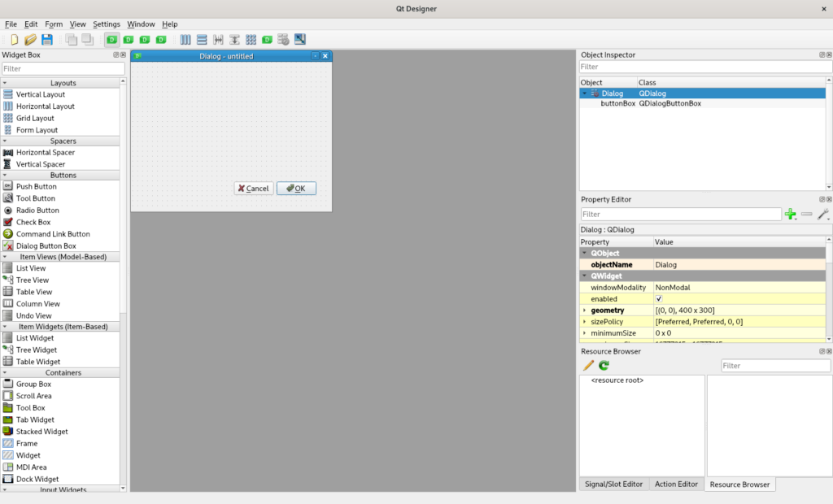Float the Widget Box panel
Image resolution: width=833 pixels, height=504 pixels.
click(116, 54)
